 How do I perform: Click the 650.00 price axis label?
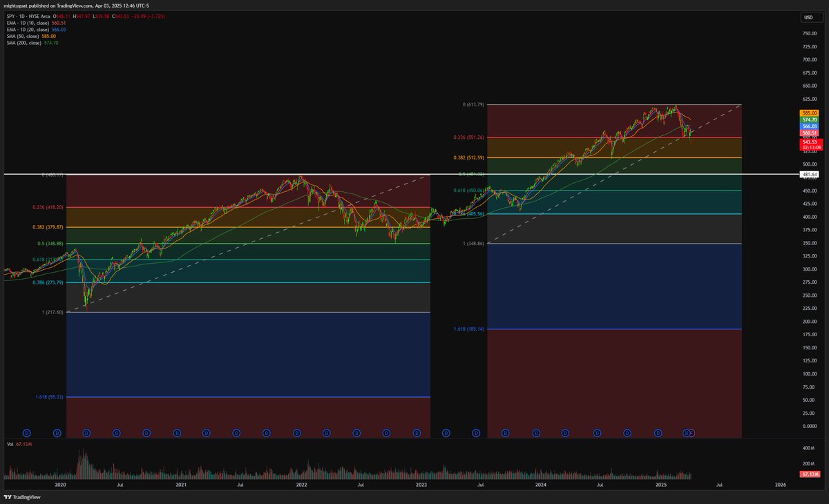(x=810, y=86)
